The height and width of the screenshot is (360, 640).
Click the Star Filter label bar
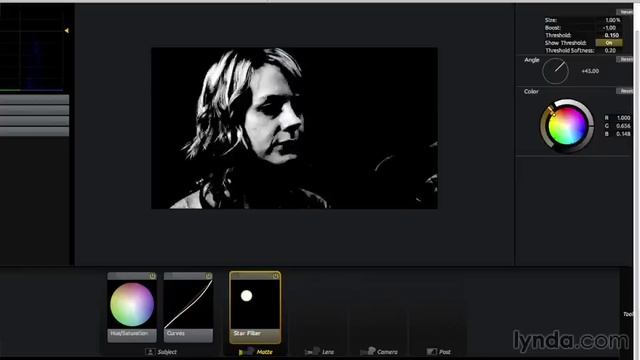[255, 336]
